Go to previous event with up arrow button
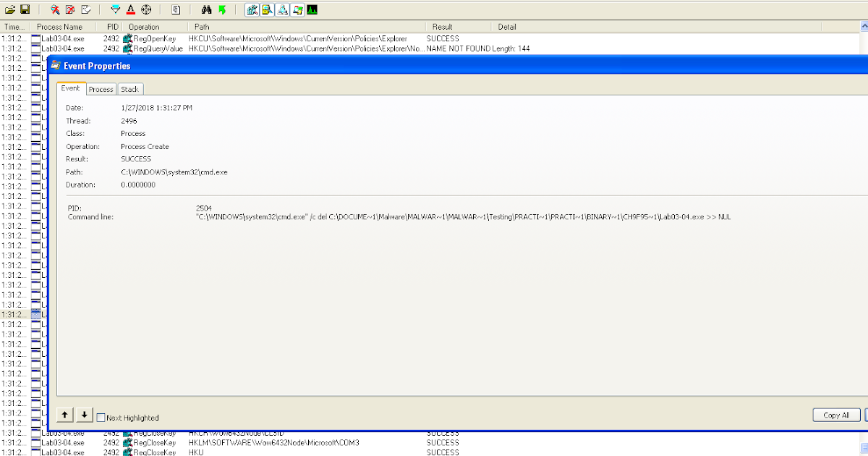The width and height of the screenshot is (868, 456). (64, 415)
